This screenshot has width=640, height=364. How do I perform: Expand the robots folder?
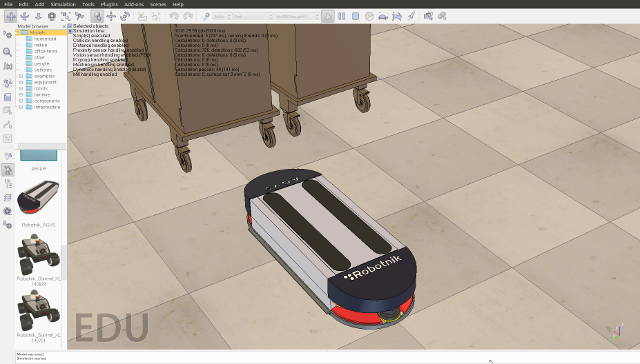(x=21, y=88)
